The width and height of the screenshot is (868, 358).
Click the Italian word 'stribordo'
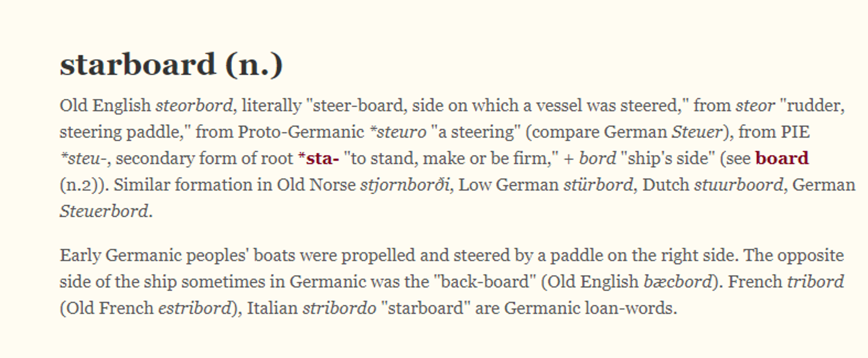[x=339, y=308]
